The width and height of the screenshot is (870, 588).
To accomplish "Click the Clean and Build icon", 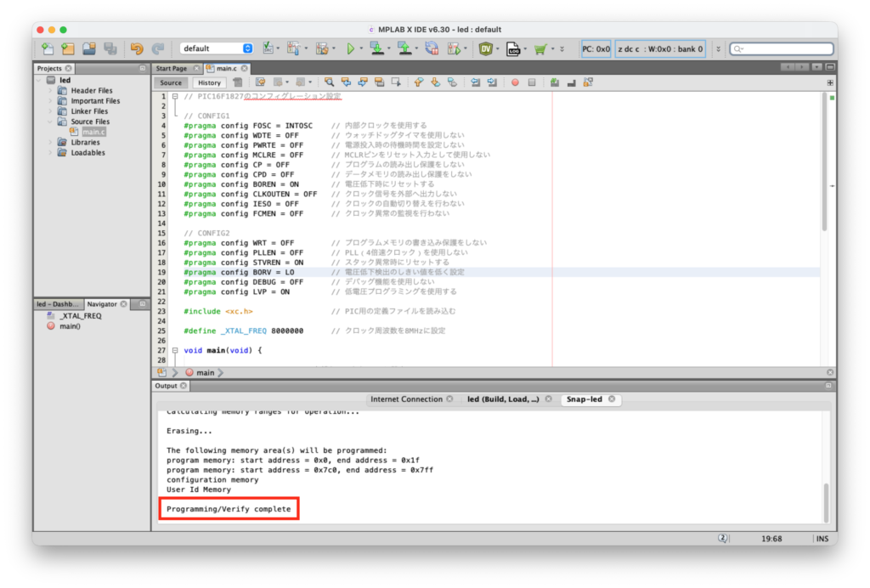I will [x=322, y=48].
